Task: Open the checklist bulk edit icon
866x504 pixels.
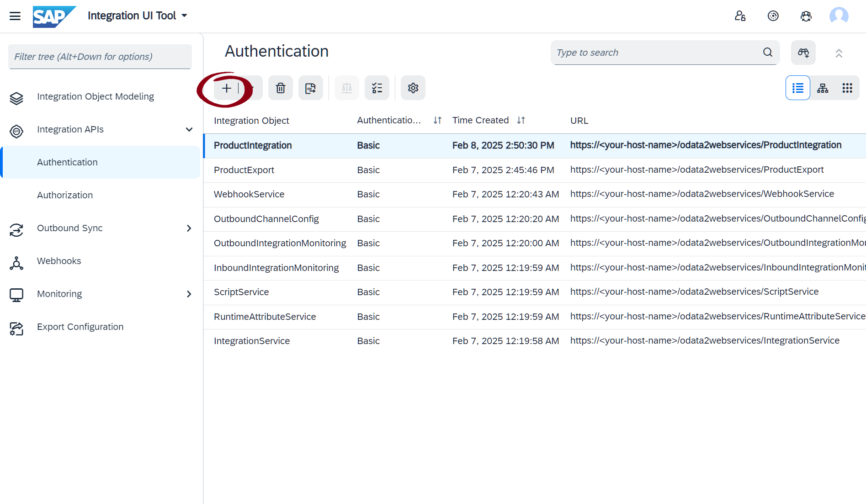Action: point(377,88)
